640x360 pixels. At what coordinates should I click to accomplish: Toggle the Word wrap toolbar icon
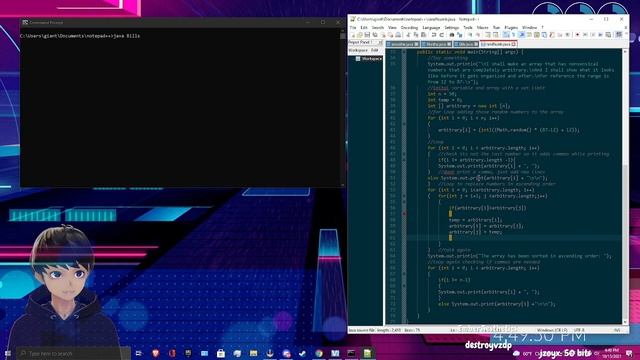(505, 35)
